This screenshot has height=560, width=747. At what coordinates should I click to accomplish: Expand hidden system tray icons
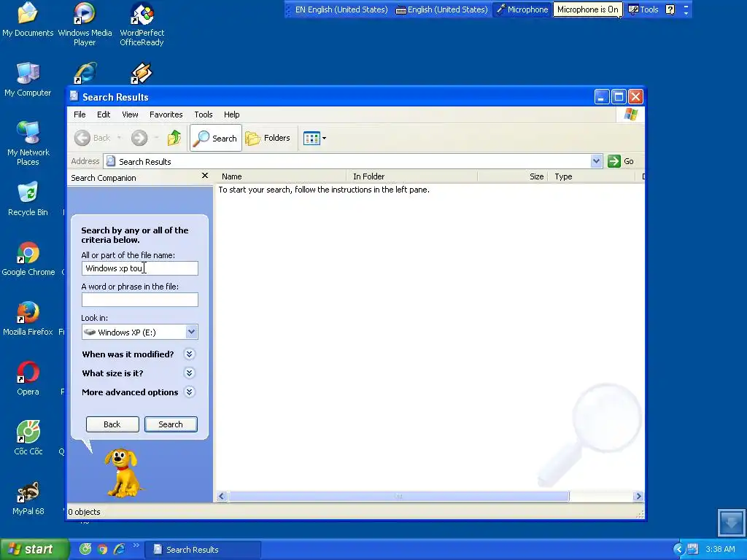click(x=678, y=550)
